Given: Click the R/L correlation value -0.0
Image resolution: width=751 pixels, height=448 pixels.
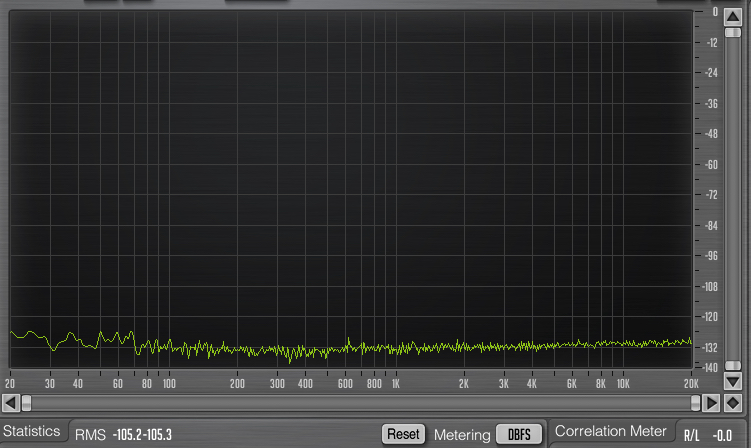Looking at the screenshot, I should (x=722, y=436).
